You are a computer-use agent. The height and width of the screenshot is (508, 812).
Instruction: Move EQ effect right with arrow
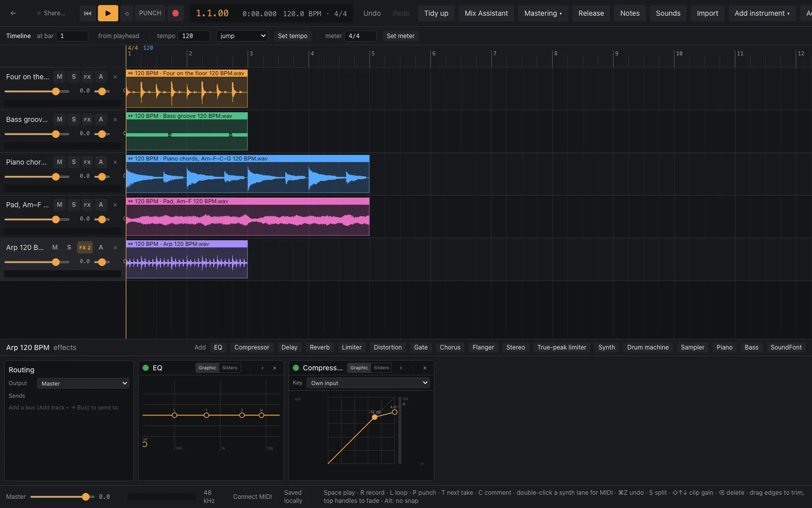point(262,368)
